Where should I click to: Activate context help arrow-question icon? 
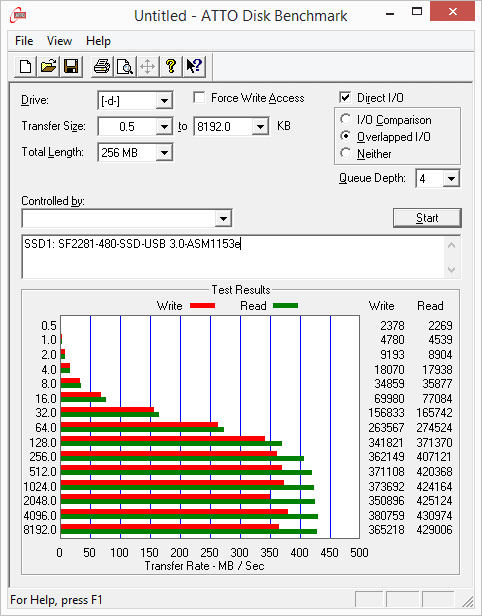pyautogui.click(x=194, y=66)
